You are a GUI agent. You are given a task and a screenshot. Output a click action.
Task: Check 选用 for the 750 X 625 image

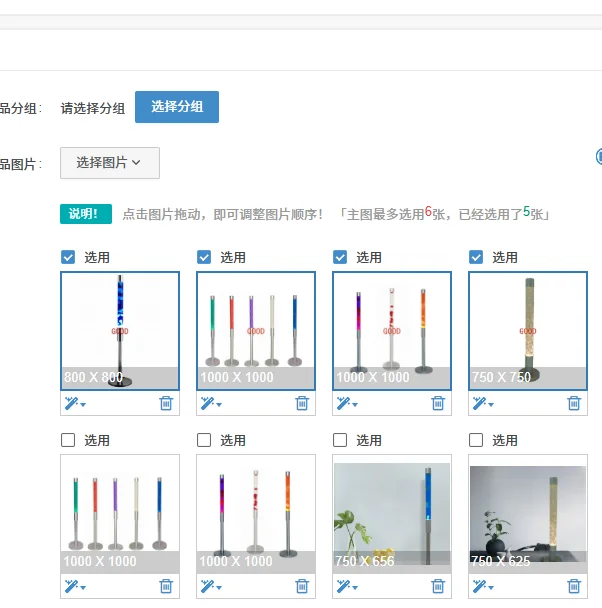click(x=476, y=440)
